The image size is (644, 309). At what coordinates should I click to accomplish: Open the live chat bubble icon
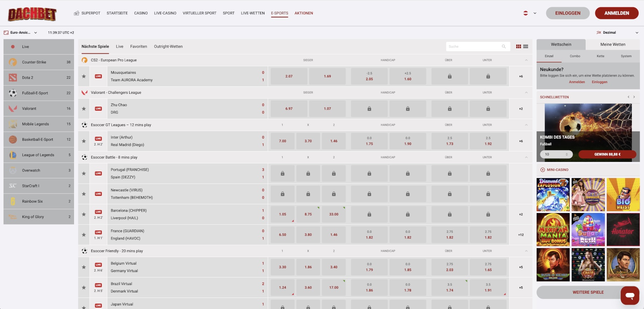click(630, 295)
